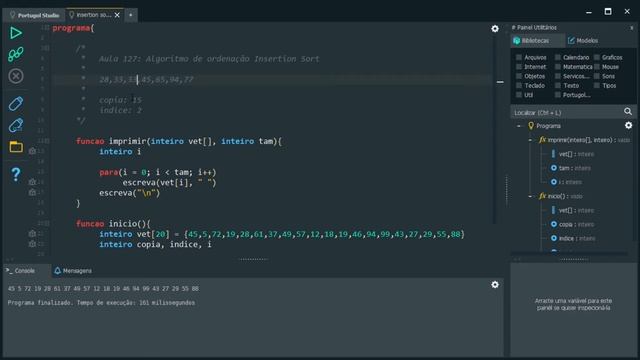Screen dimensions: 640x360
Task: Enable the Internet library checkbox
Action: [519, 67]
